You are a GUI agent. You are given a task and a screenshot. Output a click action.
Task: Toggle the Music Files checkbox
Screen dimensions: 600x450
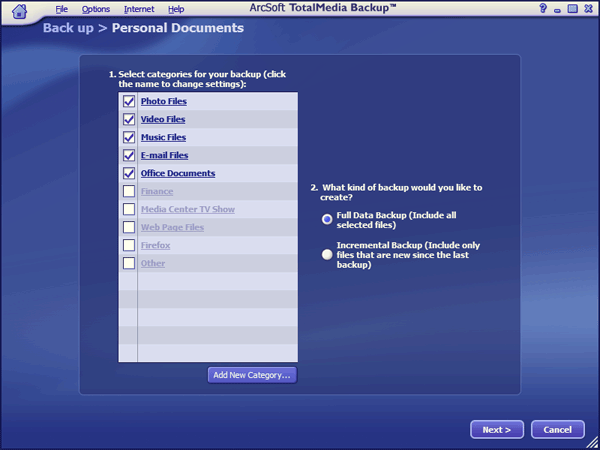pyautogui.click(x=129, y=138)
